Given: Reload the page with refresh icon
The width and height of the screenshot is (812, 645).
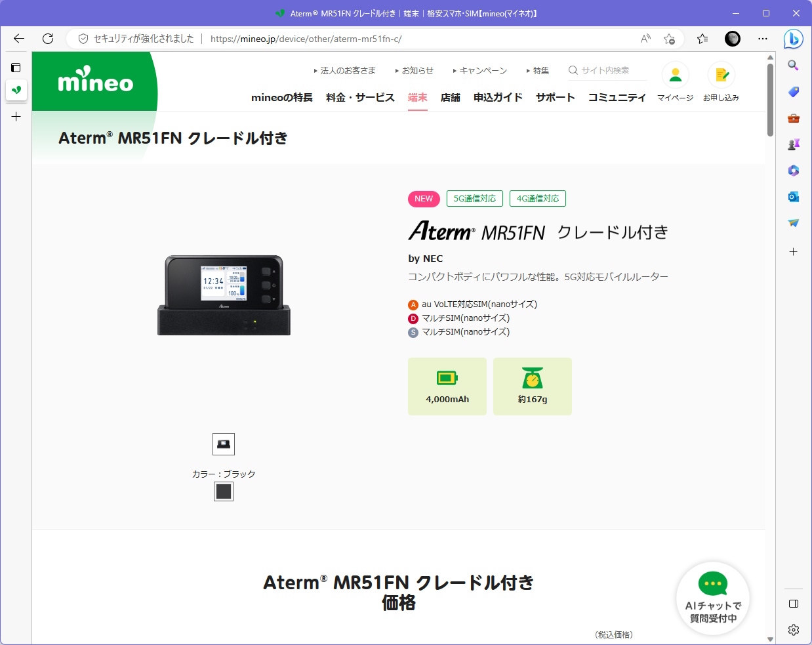Looking at the screenshot, I should tap(48, 39).
